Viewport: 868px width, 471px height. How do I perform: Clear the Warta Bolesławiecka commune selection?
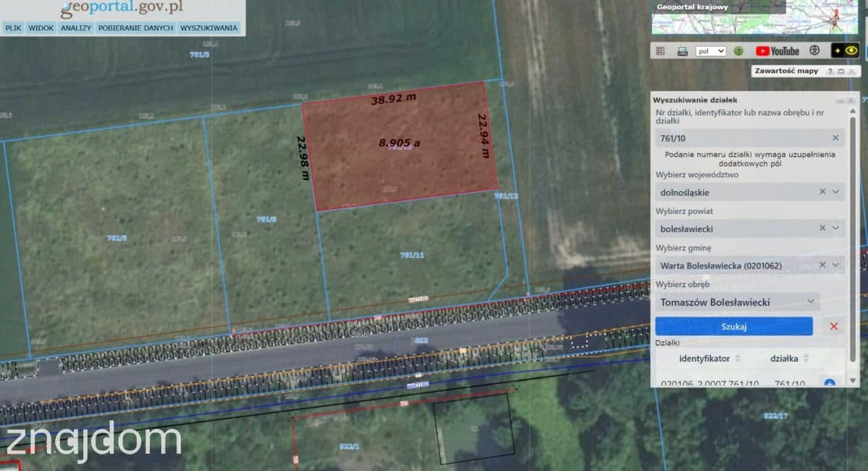822,265
